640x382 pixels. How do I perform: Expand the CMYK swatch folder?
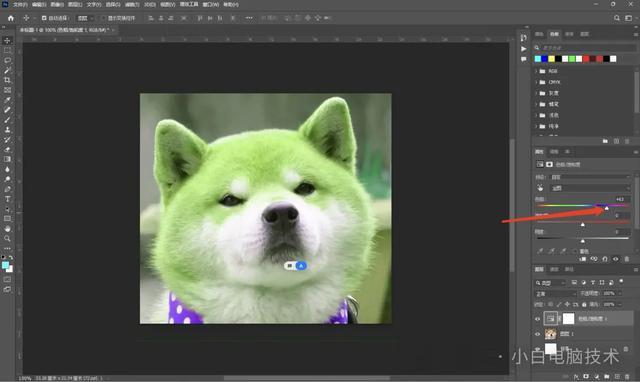click(536, 82)
